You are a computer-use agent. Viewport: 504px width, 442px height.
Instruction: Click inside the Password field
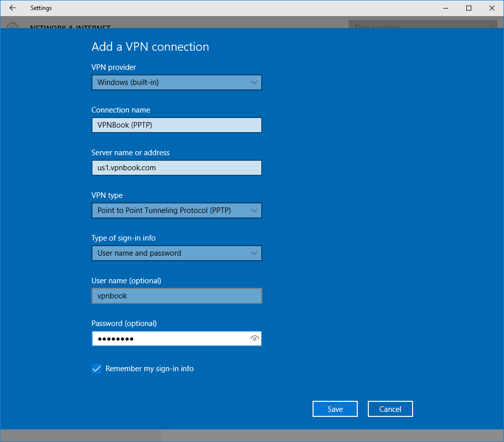point(166,338)
